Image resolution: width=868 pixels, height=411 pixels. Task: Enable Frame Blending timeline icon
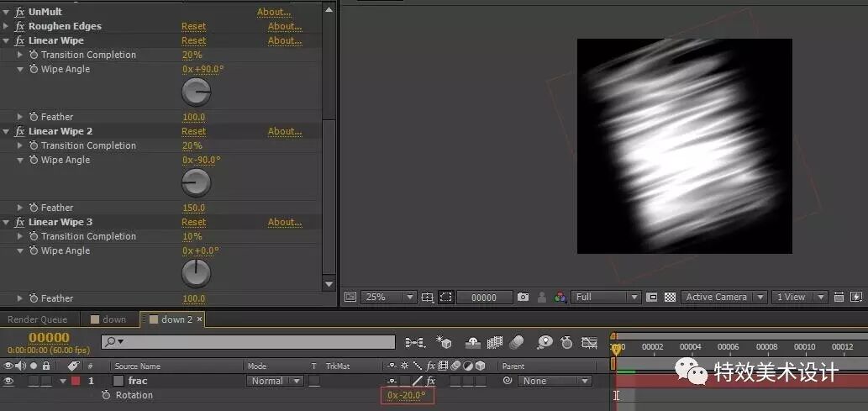point(494,343)
